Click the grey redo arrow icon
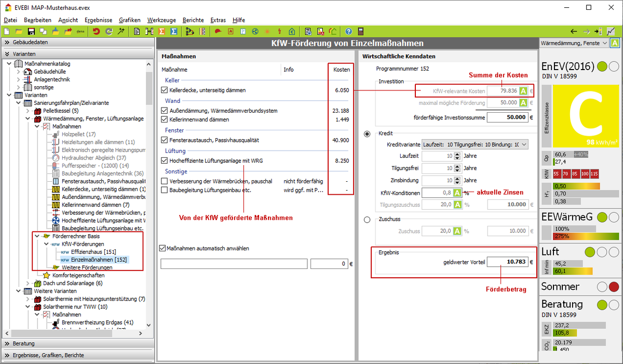Viewport: 623px width, 364px height. 109,31
